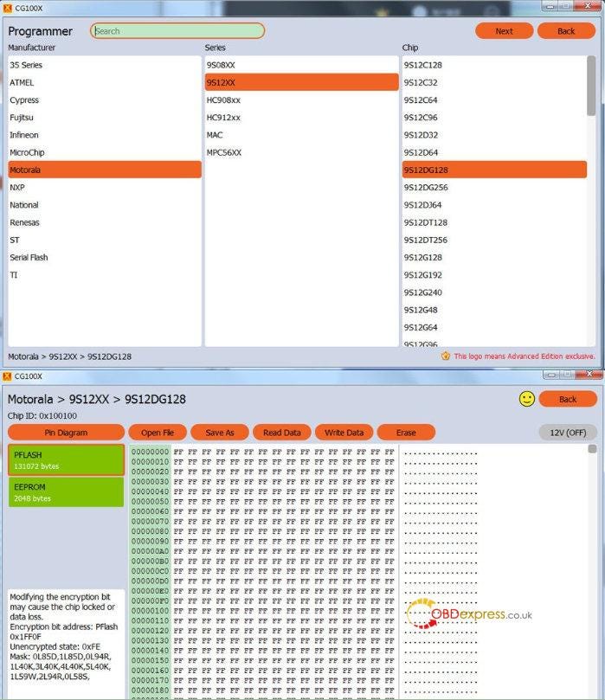Pick chip 9S12DG256
The width and height of the screenshot is (605, 700).
tap(494, 188)
